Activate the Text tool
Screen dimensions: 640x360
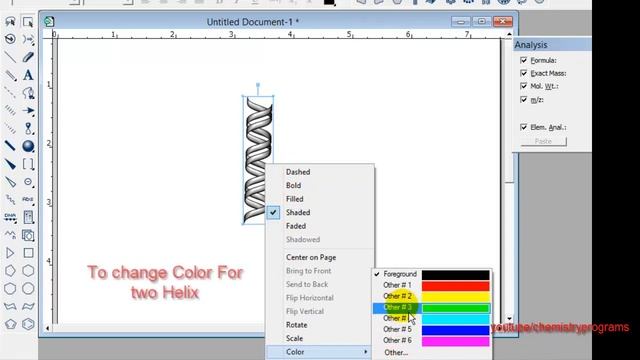[x=28, y=75]
